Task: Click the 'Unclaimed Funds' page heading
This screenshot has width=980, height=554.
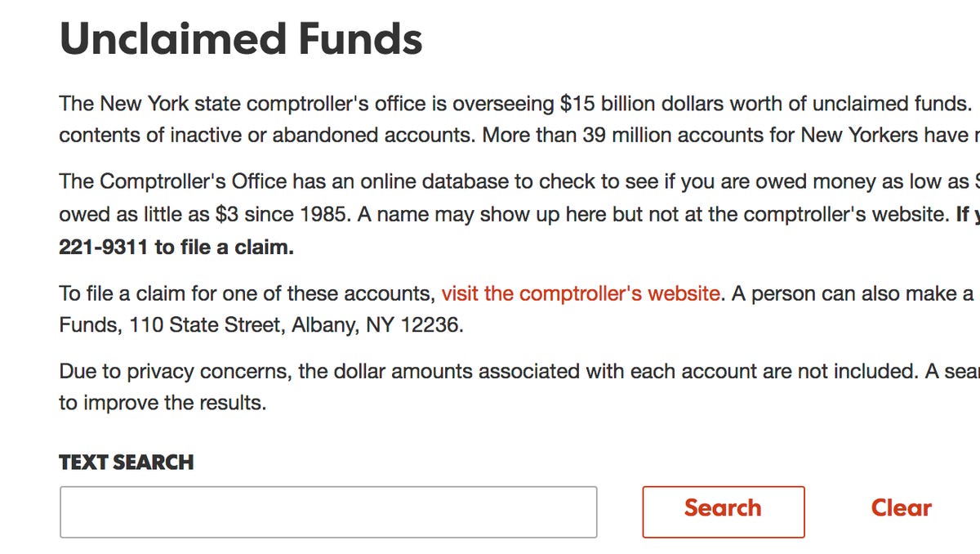Action: [x=241, y=38]
